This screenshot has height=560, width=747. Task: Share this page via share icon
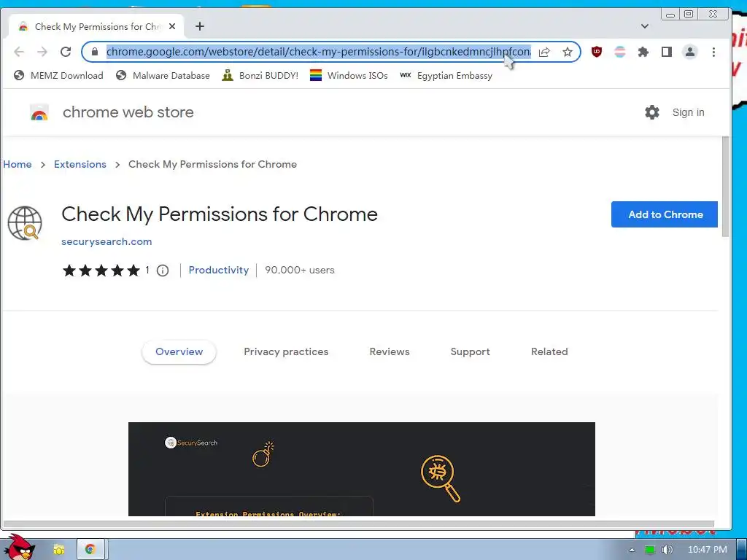coord(544,52)
